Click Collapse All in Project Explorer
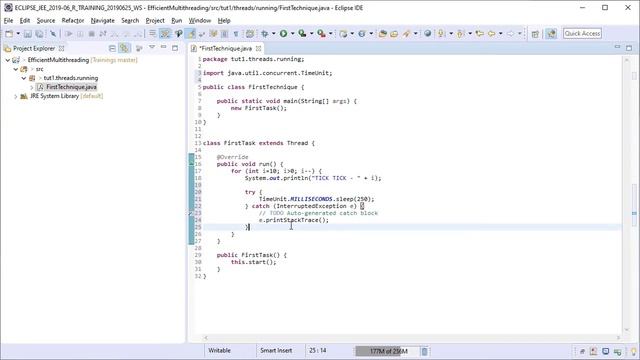 coord(112,48)
